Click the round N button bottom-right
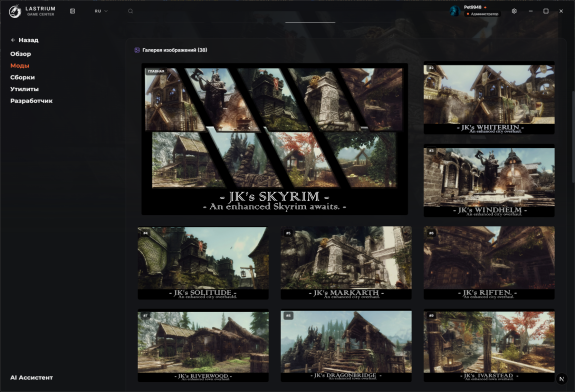The height and width of the screenshot is (392, 575). 561,379
